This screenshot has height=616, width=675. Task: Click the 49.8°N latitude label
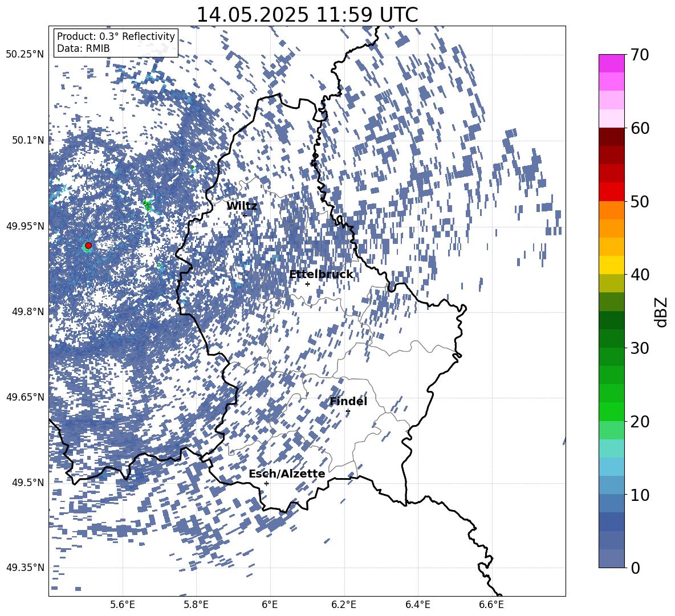27,312
